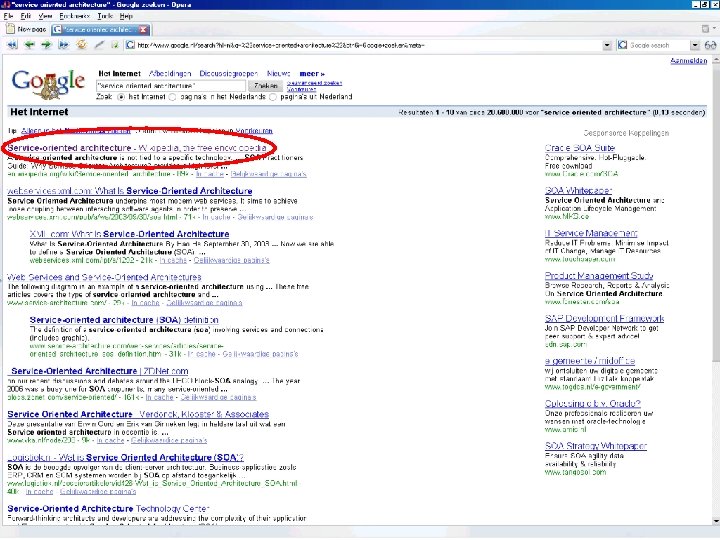Open XML.com What Is Service-Oriented Architecture result
The height and width of the screenshot is (540, 720).
pyautogui.click(x=129, y=234)
